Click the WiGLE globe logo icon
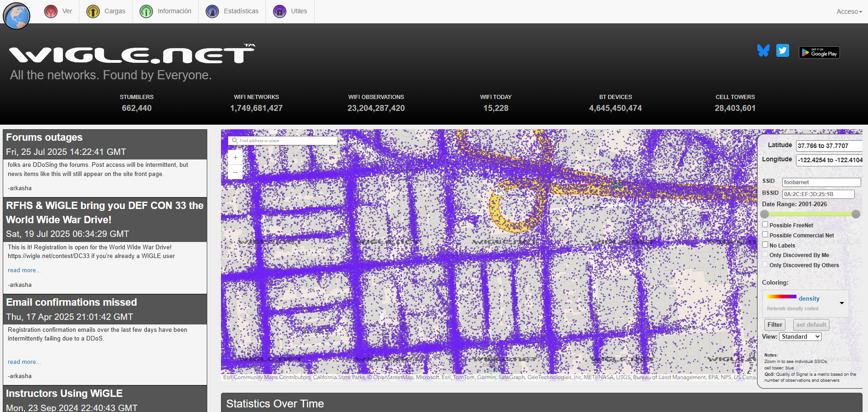868x412 pixels. [17, 16]
